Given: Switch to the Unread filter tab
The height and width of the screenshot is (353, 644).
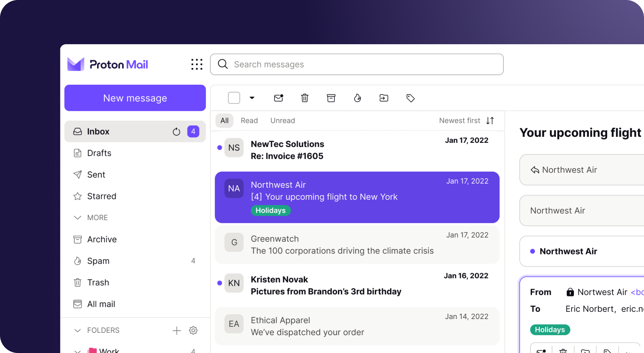Looking at the screenshot, I should (283, 121).
